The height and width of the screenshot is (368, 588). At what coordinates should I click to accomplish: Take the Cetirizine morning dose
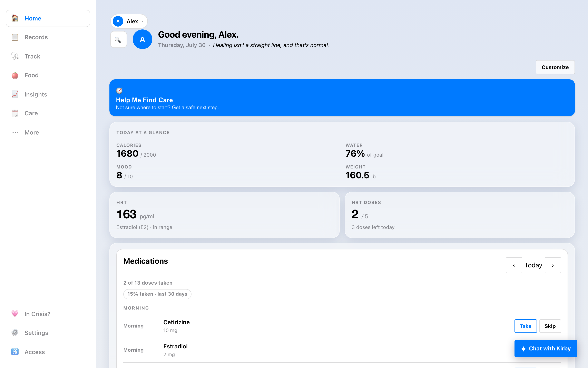point(525,326)
